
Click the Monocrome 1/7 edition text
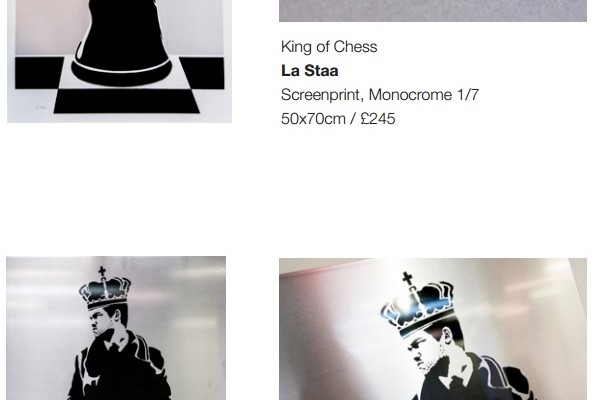pyautogui.click(x=424, y=95)
